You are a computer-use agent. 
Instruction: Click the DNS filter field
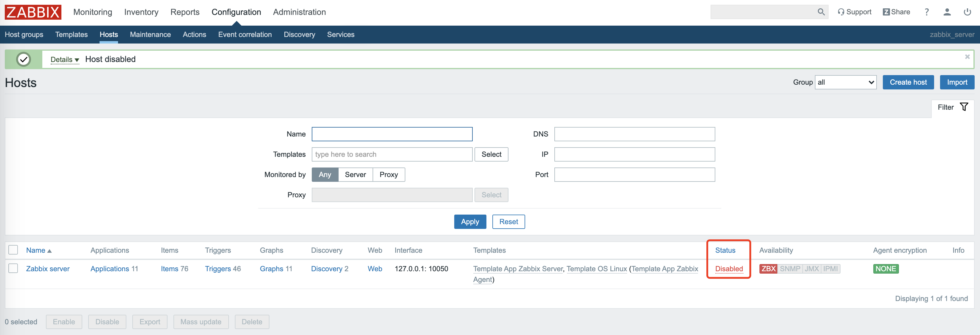[x=635, y=134]
